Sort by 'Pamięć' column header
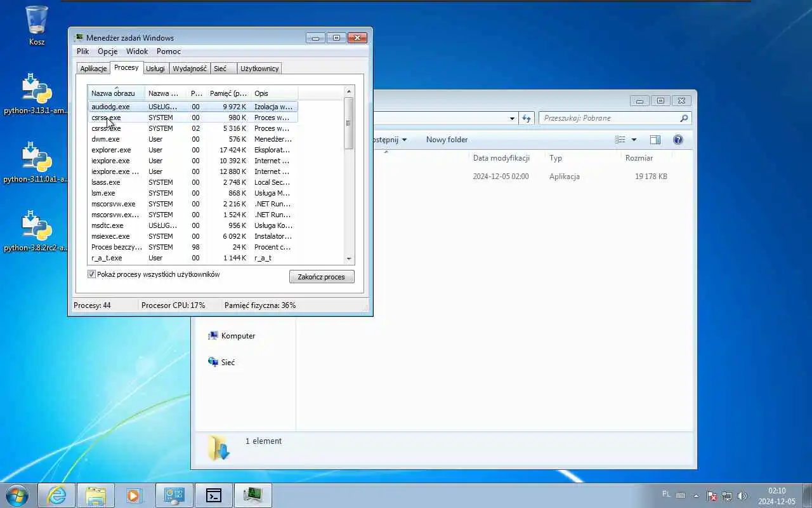812x508 pixels. (228, 93)
